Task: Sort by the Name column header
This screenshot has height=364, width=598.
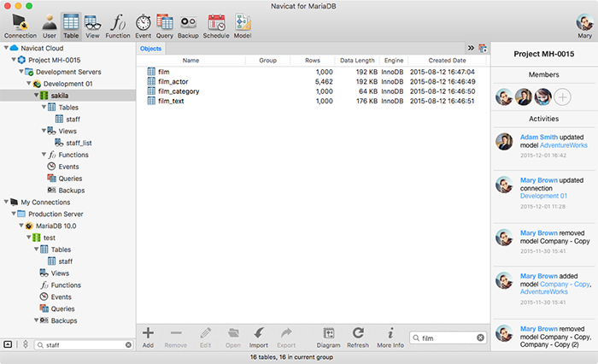Action: 191,61
